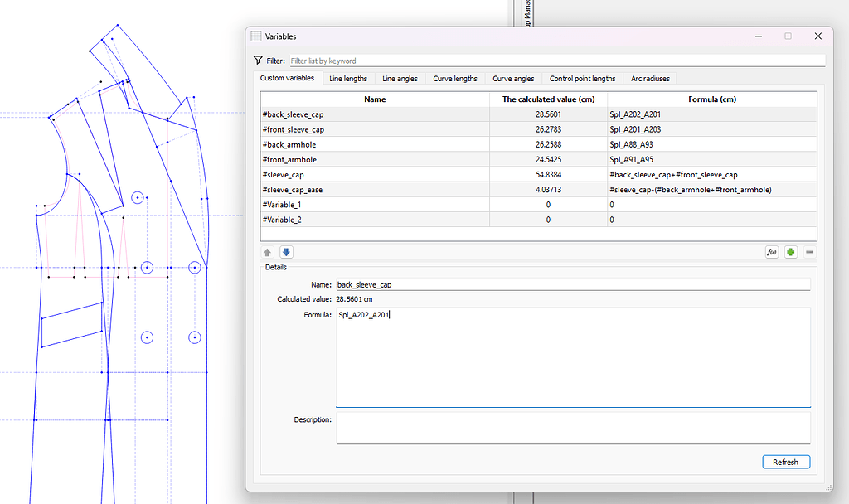
Task: Show the Arc radiuses tab
Action: pos(650,79)
